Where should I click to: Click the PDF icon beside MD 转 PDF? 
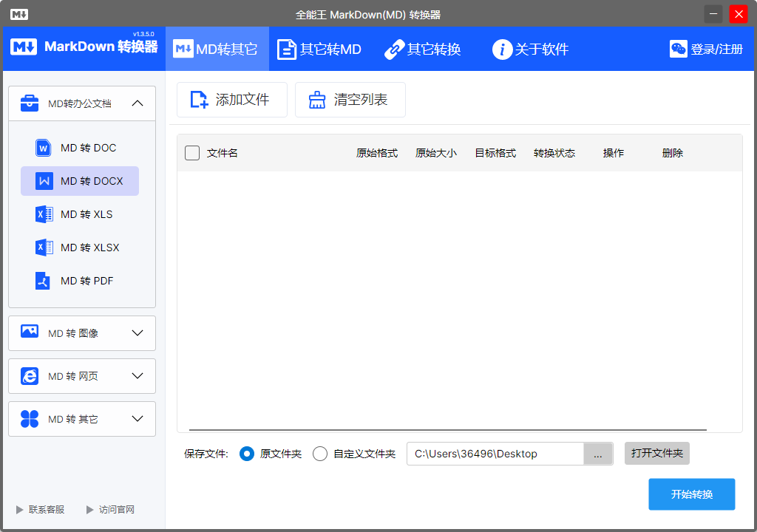[43, 281]
